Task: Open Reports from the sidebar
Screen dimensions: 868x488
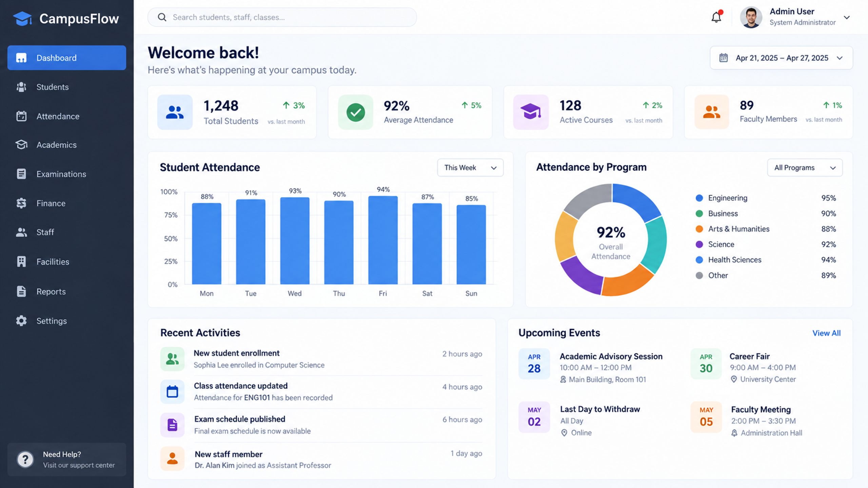Action: coord(67,291)
